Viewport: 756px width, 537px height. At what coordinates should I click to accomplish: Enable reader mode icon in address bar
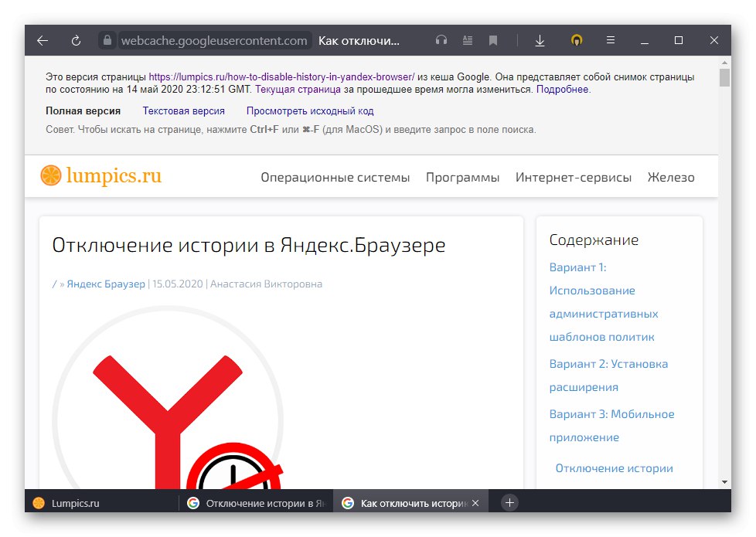pos(467,40)
